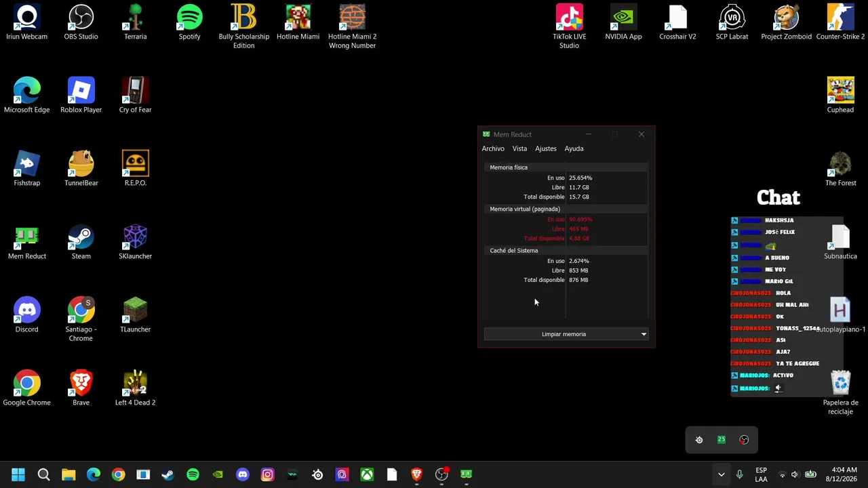Select the Santiago - Chrome profile shortcut

click(x=81, y=319)
